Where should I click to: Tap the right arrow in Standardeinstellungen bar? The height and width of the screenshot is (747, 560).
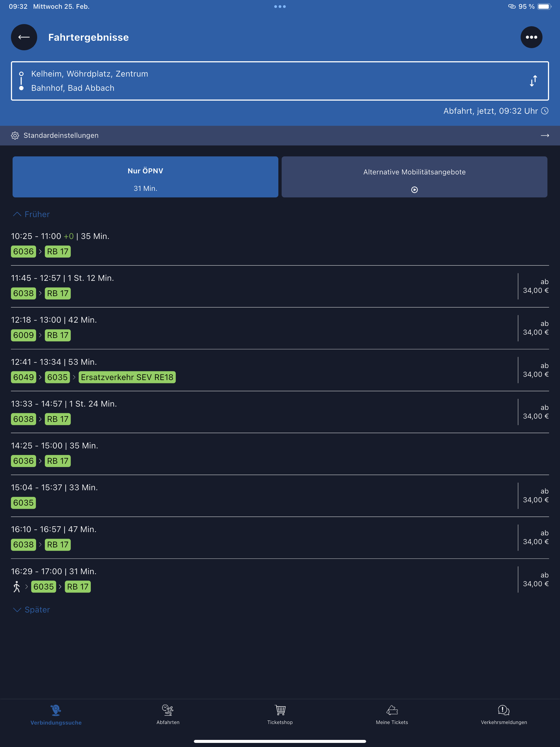point(545,135)
